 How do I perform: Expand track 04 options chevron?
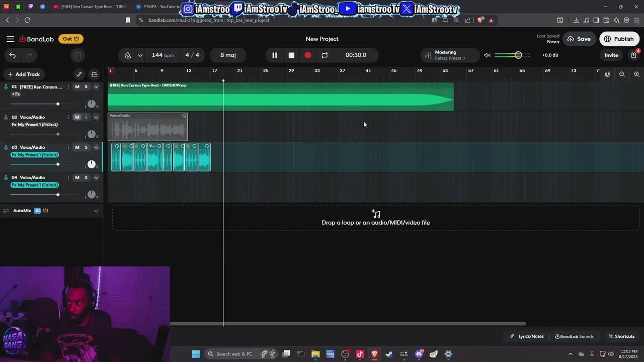tap(96, 177)
